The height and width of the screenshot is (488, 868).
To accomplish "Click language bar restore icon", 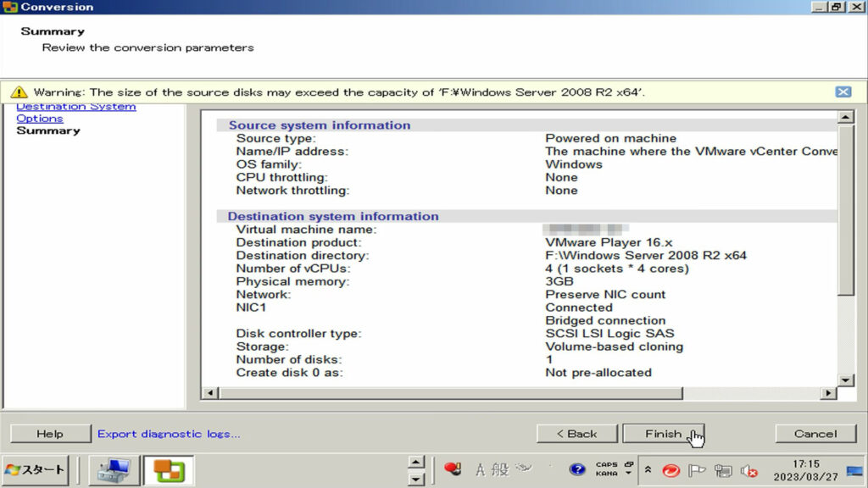I will point(629,464).
